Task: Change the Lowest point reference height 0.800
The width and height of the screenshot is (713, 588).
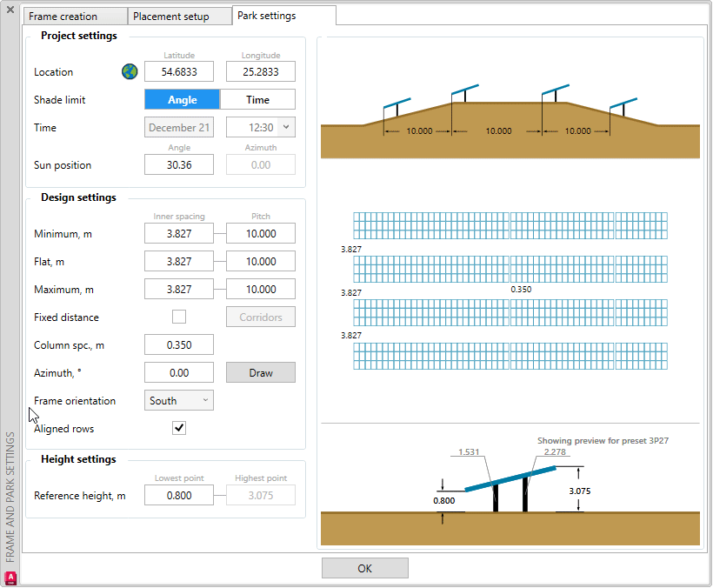Action: 178,495
